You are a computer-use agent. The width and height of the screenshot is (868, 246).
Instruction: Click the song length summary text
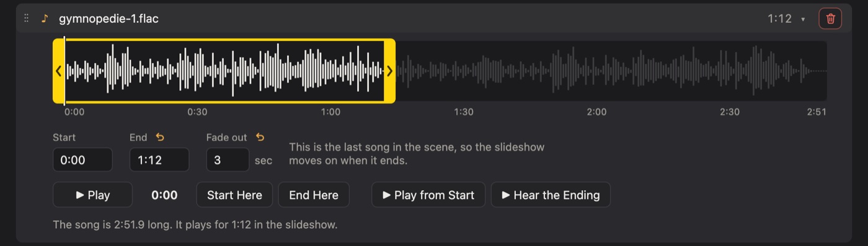(195, 224)
